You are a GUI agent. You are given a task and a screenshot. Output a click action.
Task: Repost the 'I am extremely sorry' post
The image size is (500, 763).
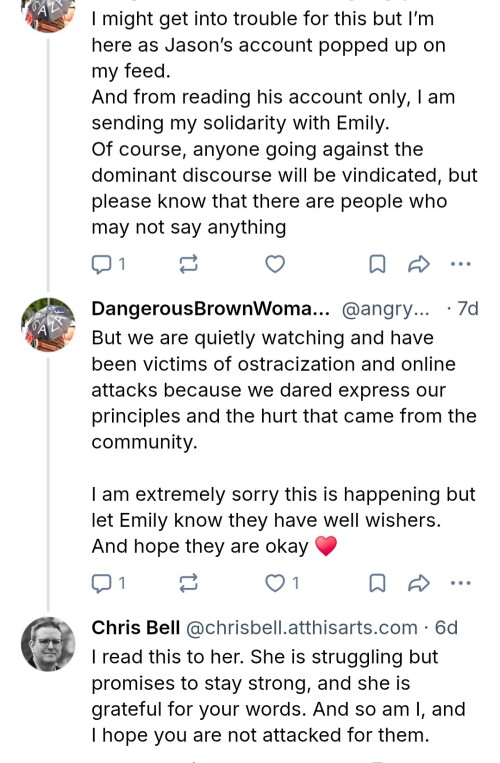189,582
